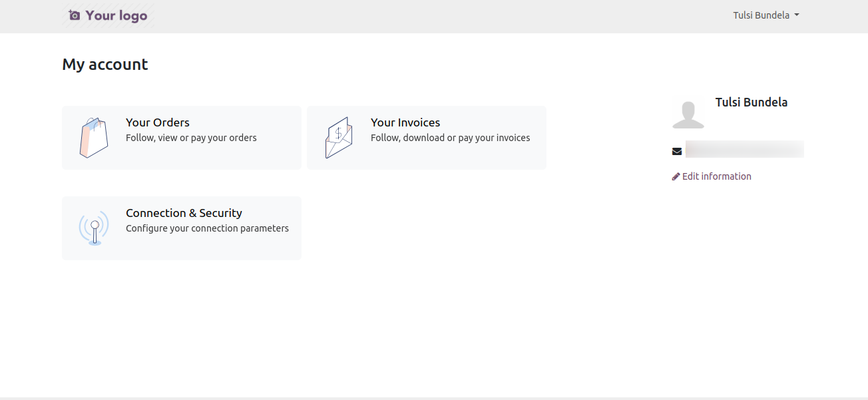Click the camera icon in the logo
The image size is (868, 400).
(75, 15)
